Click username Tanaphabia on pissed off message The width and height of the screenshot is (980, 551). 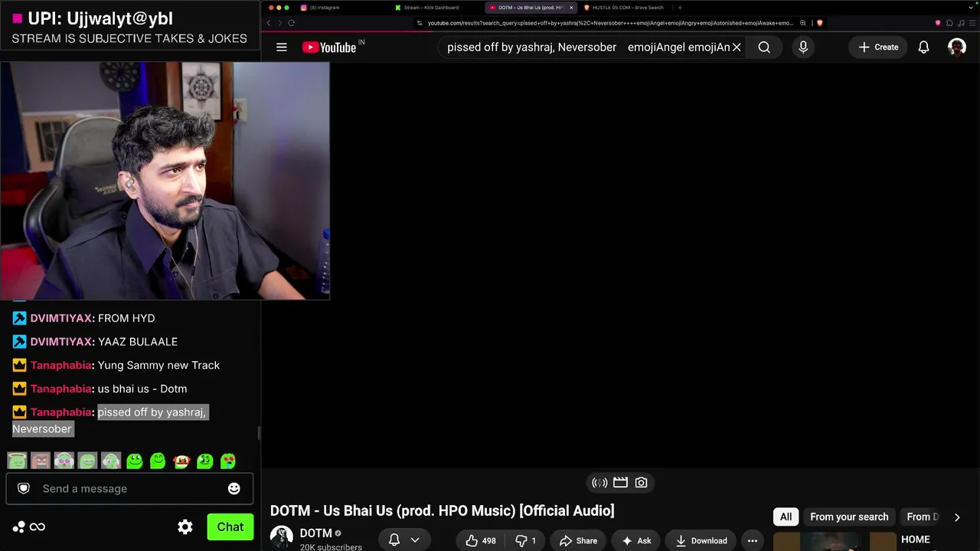coord(61,412)
